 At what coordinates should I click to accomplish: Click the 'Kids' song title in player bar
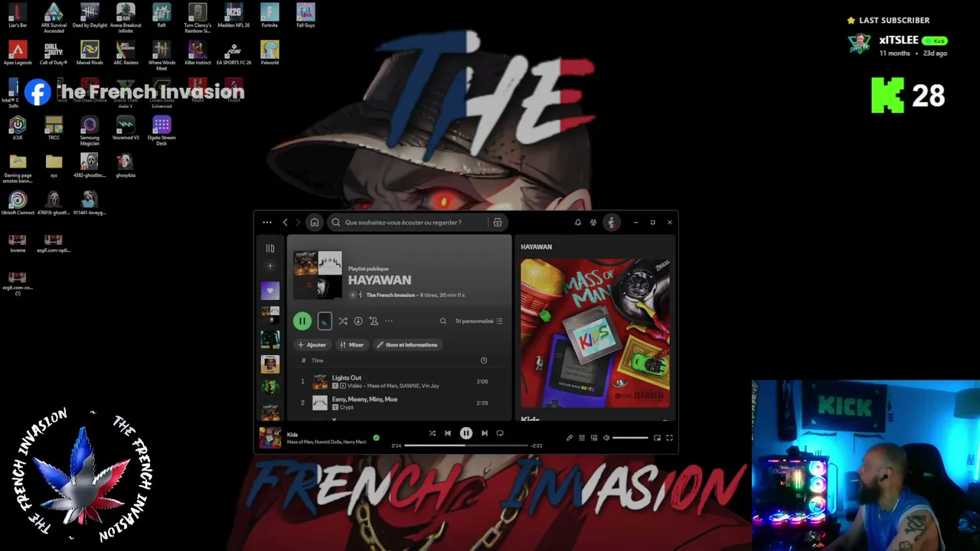pos(292,435)
